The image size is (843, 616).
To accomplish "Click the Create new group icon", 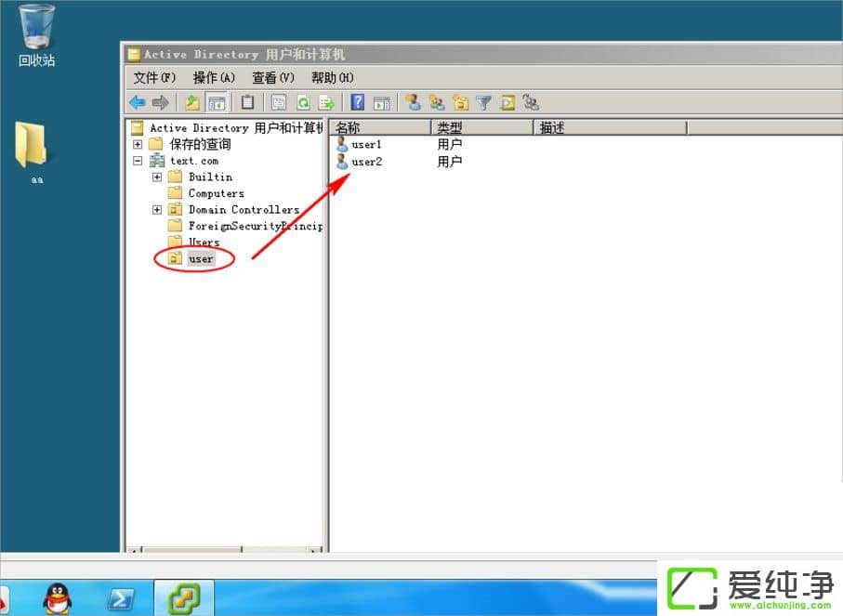I will pos(436,103).
